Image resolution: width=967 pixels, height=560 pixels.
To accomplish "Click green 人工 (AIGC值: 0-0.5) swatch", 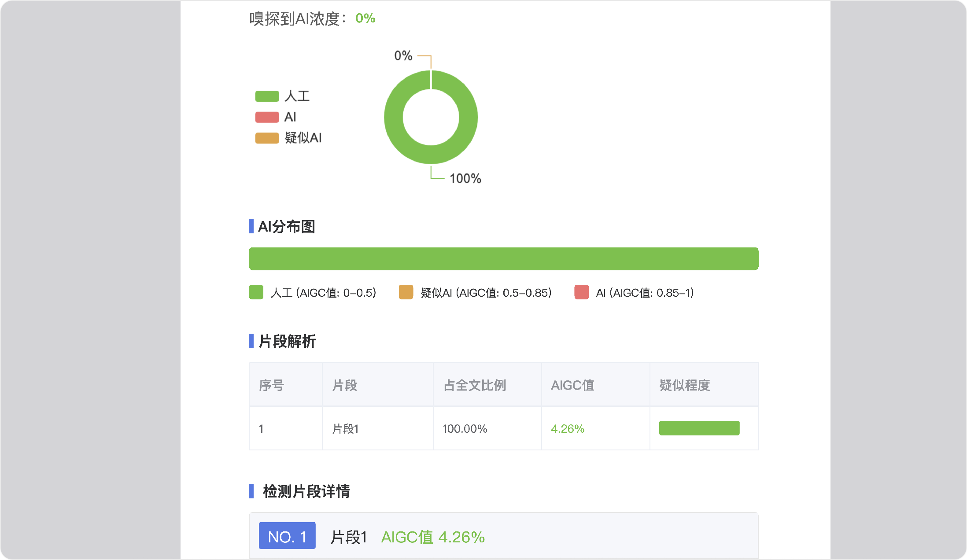I will point(256,292).
